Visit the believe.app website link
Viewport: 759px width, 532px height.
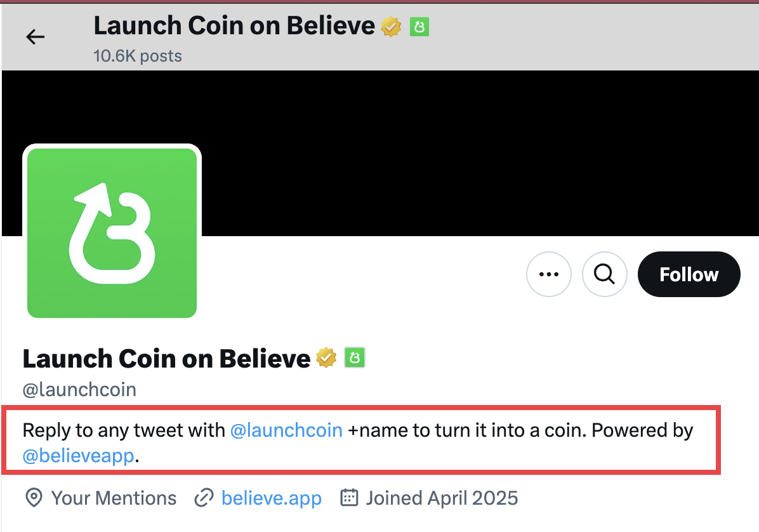pyautogui.click(x=271, y=498)
